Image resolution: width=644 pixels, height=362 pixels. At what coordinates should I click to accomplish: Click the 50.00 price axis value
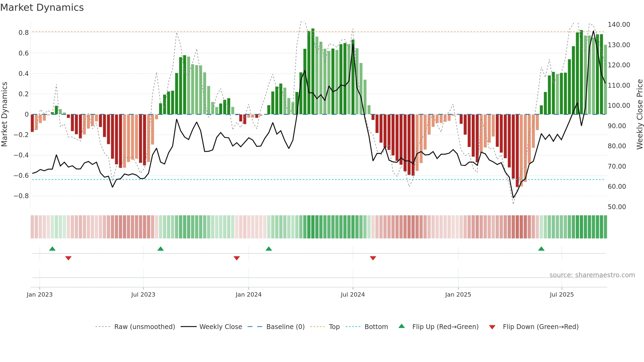coord(617,207)
